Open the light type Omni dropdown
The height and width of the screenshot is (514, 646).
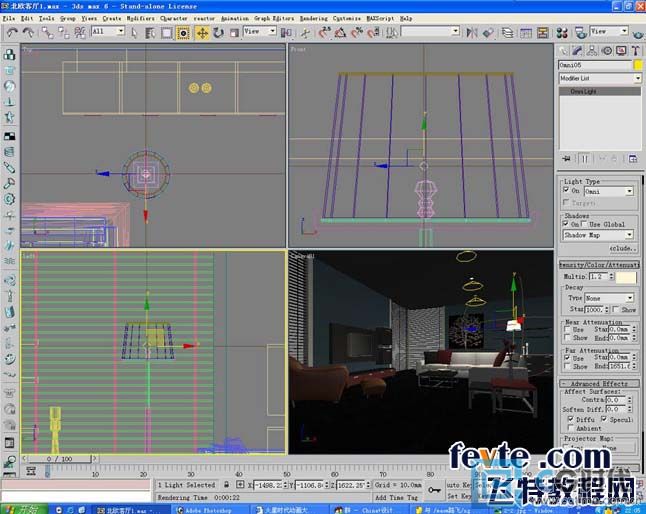point(609,191)
